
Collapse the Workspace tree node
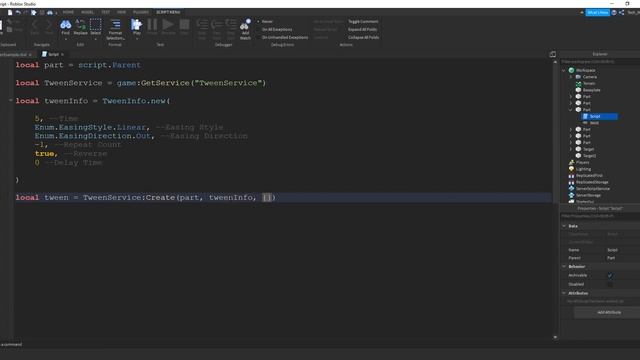coord(564,70)
